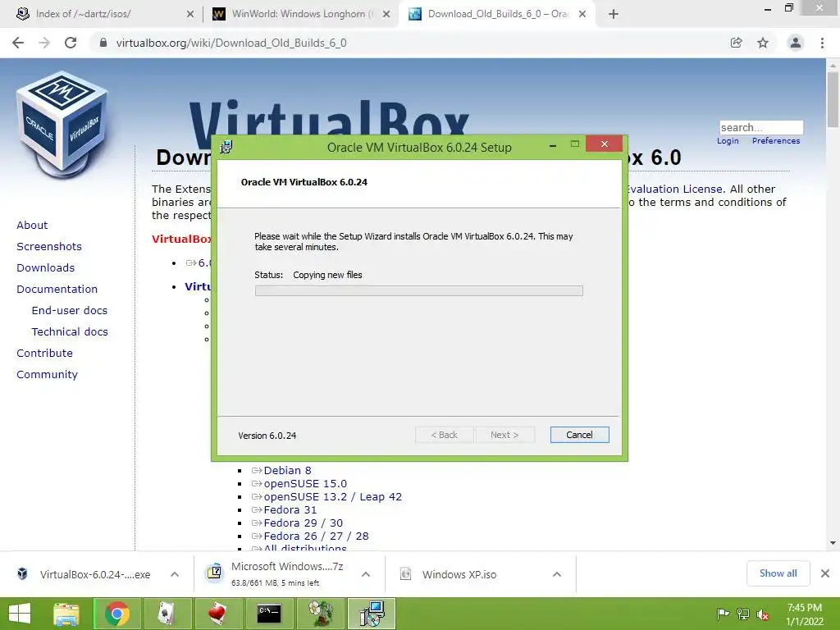The height and width of the screenshot is (630, 840).
Task: Click the openSUSE 15.0 download link
Action: coord(305,484)
